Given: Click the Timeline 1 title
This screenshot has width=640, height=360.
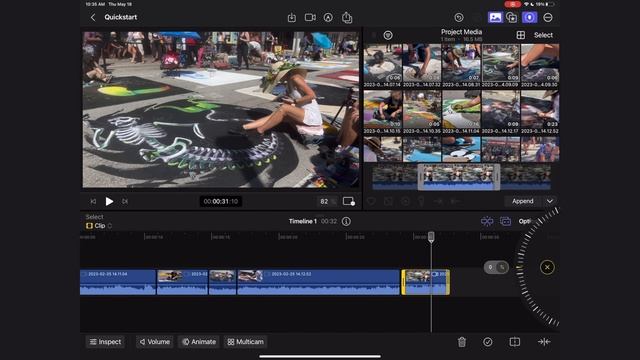Looking at the screenshot, I should pos(302,221).
